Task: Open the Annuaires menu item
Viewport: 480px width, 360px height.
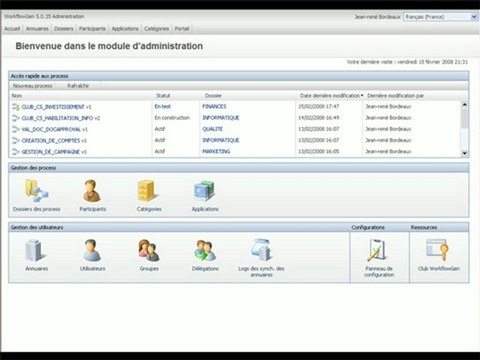Action: [x=37, y=29]
